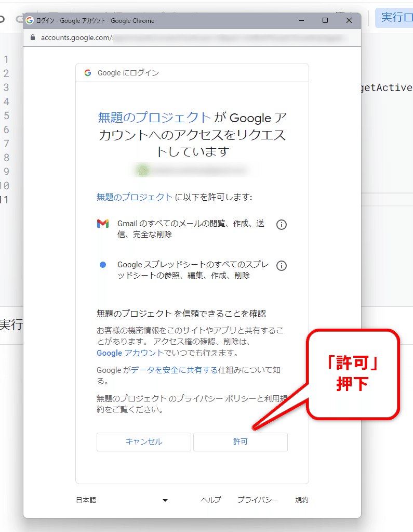Open データを安全に共有する link

click(174, 370)
